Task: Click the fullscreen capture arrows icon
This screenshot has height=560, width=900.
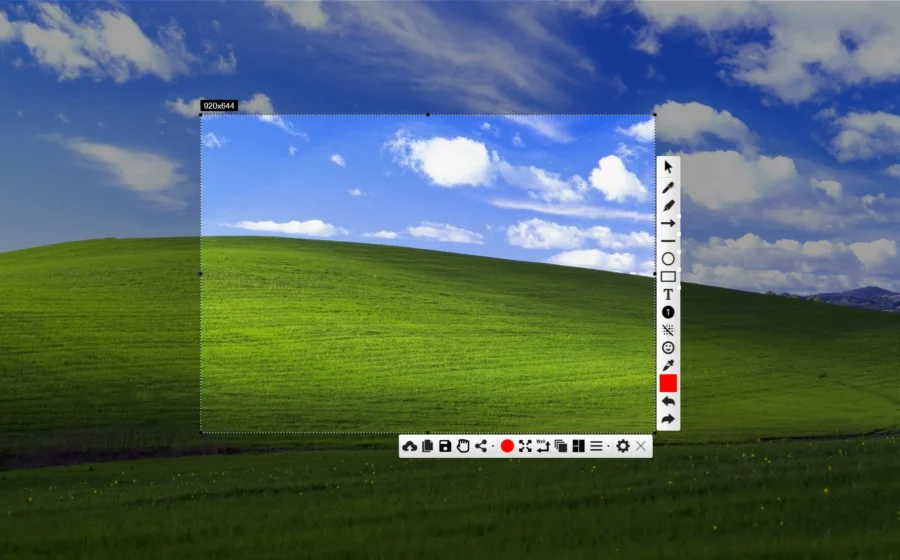Action: 525,446
